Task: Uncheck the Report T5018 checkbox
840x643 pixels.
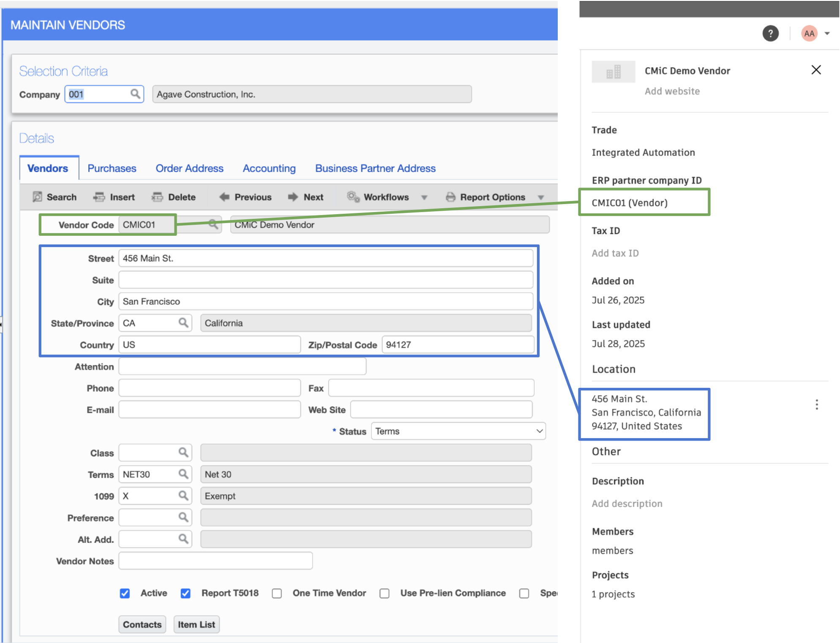Action: pos(185,593)
